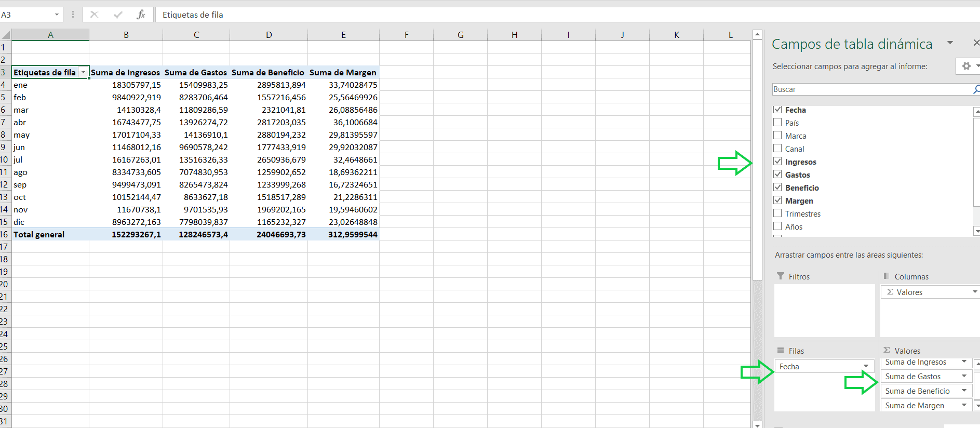Click the Buscar field search box

click(x=872, y=89)
